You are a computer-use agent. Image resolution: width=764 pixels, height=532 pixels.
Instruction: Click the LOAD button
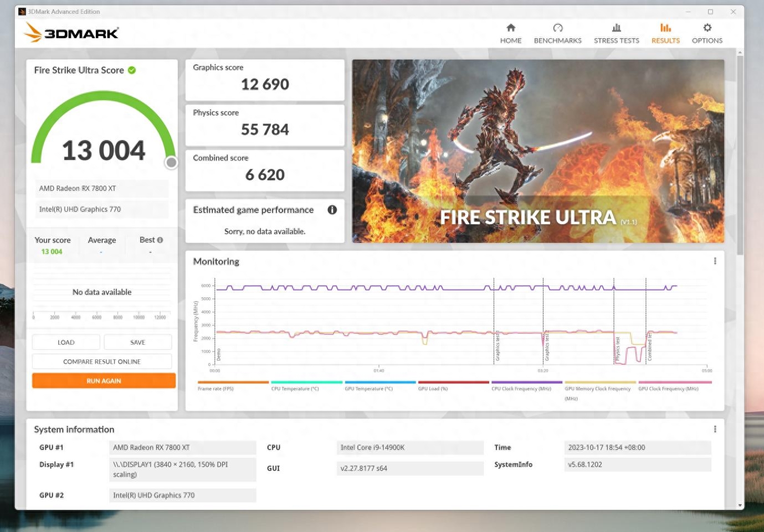click(x=66, y=342)
